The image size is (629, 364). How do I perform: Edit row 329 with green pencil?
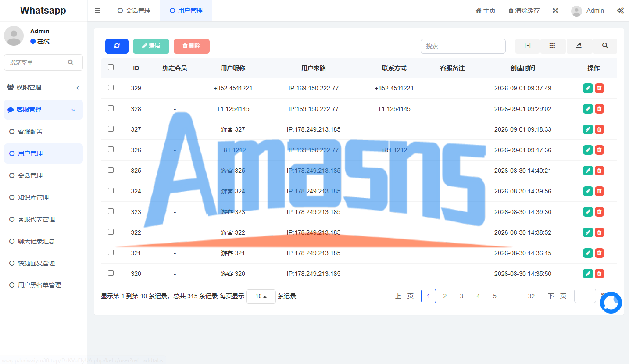click(588, 88)
